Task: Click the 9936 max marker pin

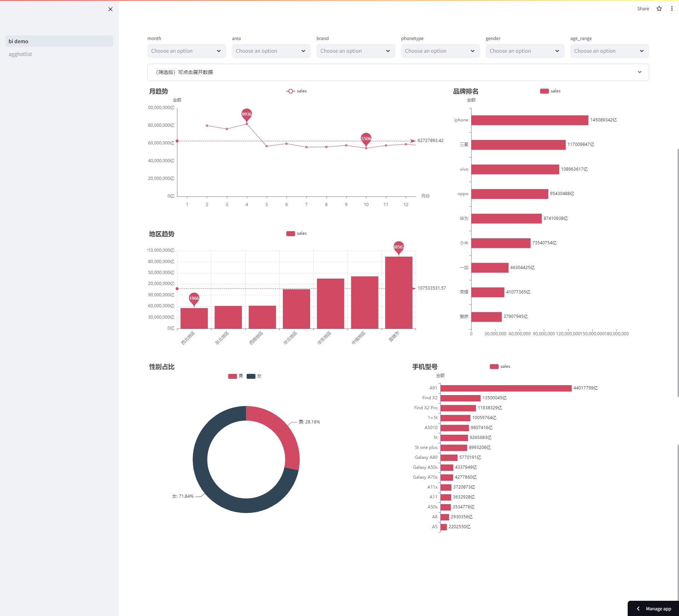Action: click(x=247, y=115)
